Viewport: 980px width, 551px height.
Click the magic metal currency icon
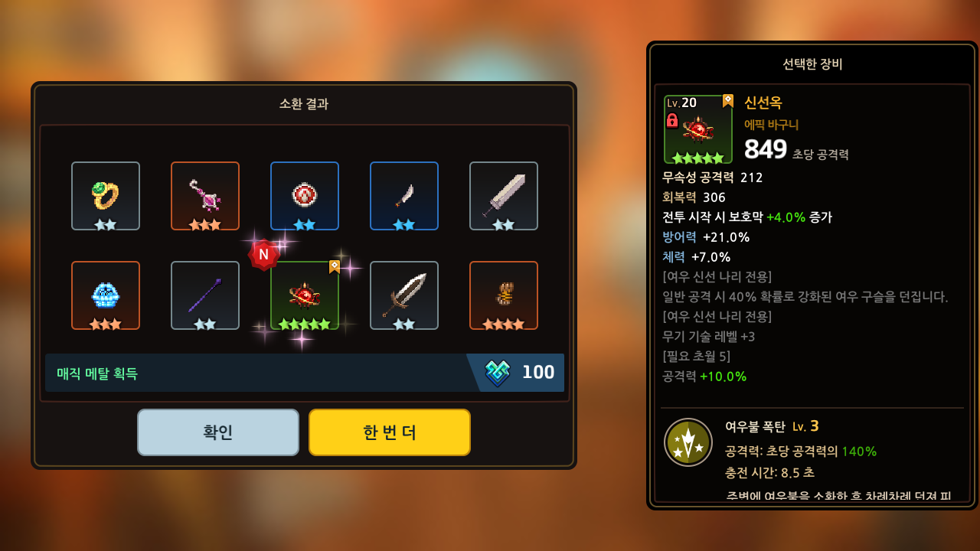click(498, 373)
